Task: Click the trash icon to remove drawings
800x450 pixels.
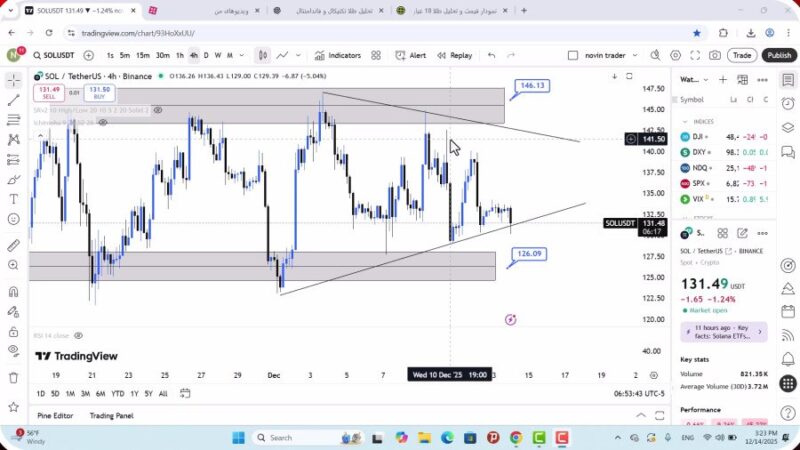Action: click(13, 377)
